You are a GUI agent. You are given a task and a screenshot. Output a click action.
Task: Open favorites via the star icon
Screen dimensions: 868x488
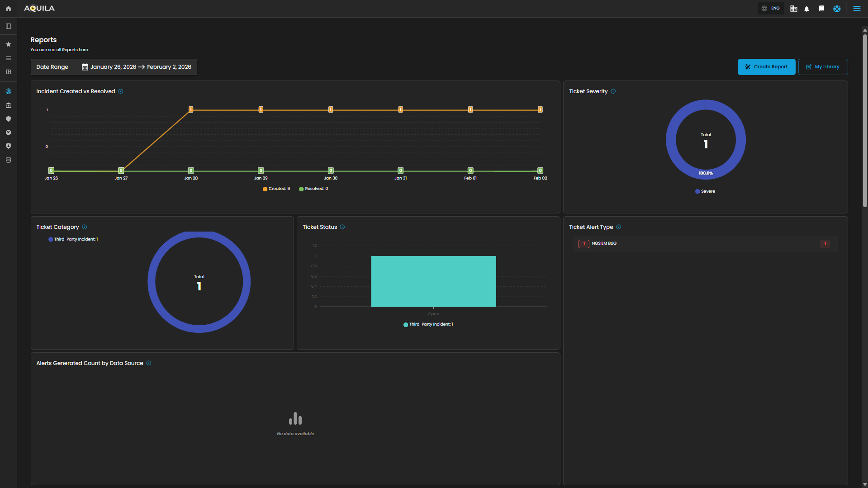point(8,44)
